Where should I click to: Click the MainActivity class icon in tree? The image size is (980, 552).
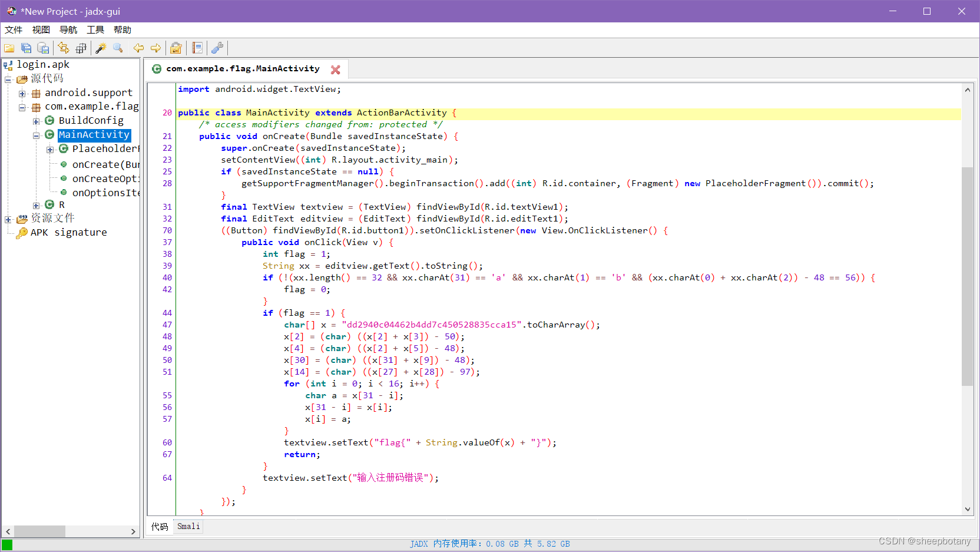[x=49, y=135]
